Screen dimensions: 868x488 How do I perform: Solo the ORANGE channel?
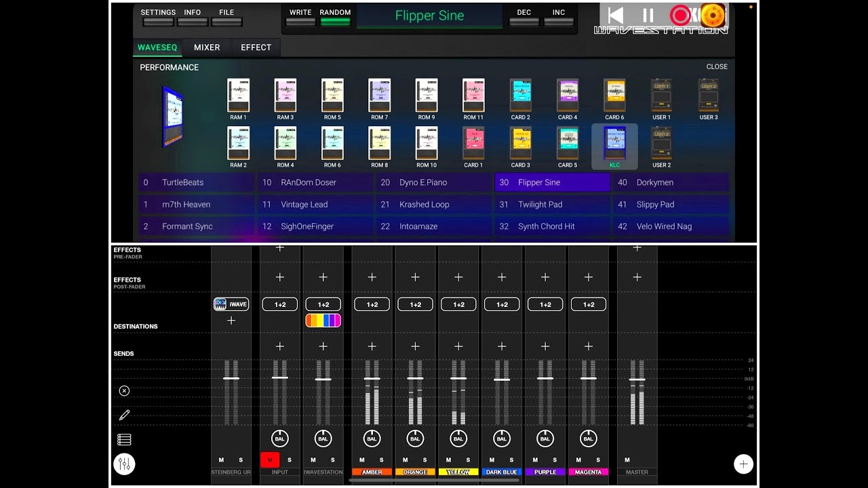(x=425, y=460)
